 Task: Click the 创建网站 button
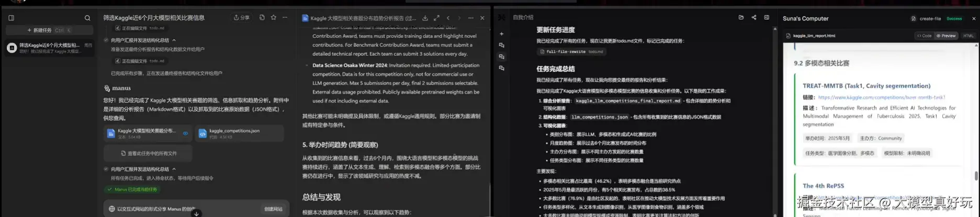point(273,209)
